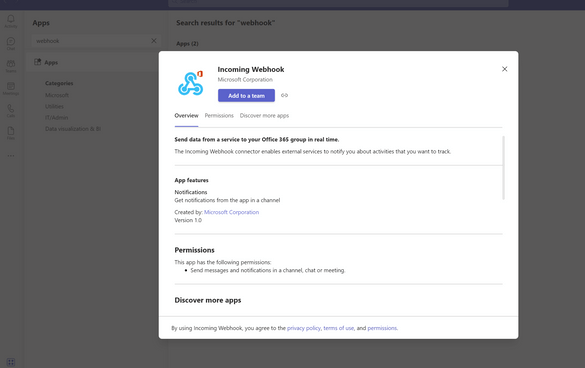Select IT/Admin category

pyautogui.click(x=56, y=118)
